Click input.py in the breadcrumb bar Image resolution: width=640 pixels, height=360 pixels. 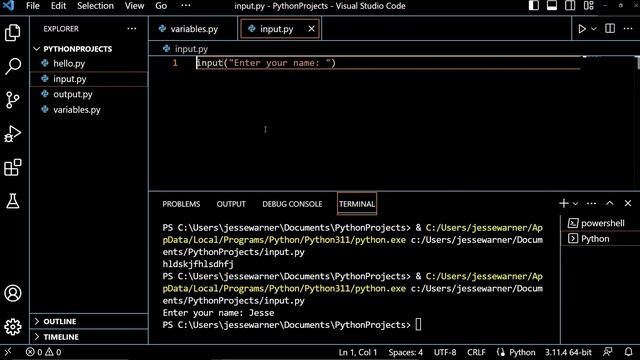click(191, 49)
